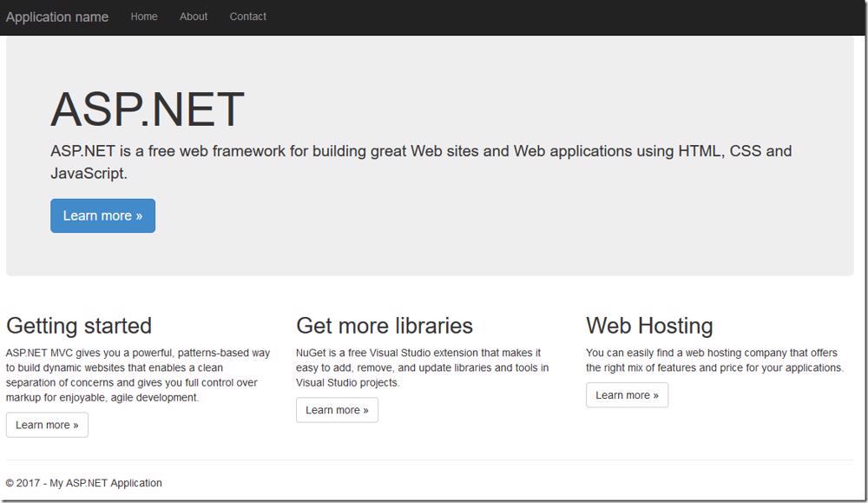
Task: Click the 'ASP.NET MVC gives you a powerful' paragraph
Action: tap(138, 375)
